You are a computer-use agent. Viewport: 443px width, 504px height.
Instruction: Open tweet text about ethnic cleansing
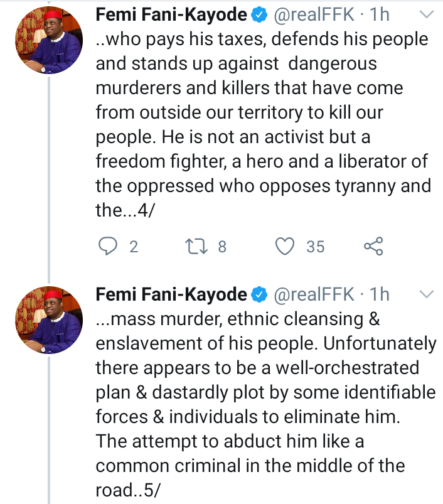pyautogui.click(x=266, y=405)
